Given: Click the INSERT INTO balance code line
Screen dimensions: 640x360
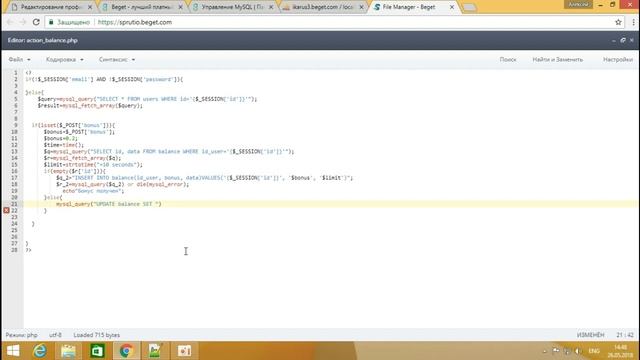Looking at the screenshot, I should tap(204, 178).
